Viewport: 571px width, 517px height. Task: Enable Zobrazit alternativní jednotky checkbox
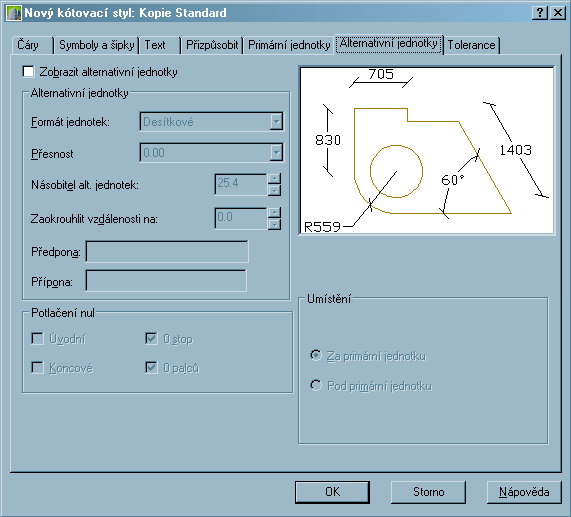(28, 72)
